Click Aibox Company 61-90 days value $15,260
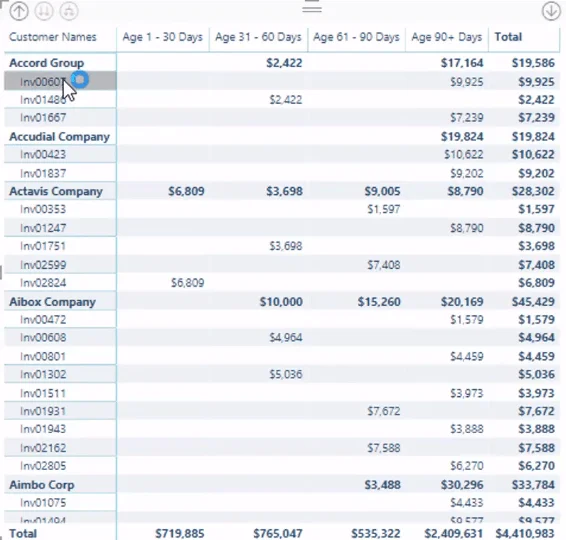Screen dimensions: 566x540 379,302
